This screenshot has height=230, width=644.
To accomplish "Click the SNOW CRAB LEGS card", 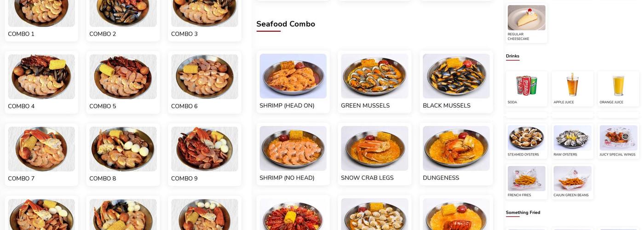I will [x=374, y=154].
